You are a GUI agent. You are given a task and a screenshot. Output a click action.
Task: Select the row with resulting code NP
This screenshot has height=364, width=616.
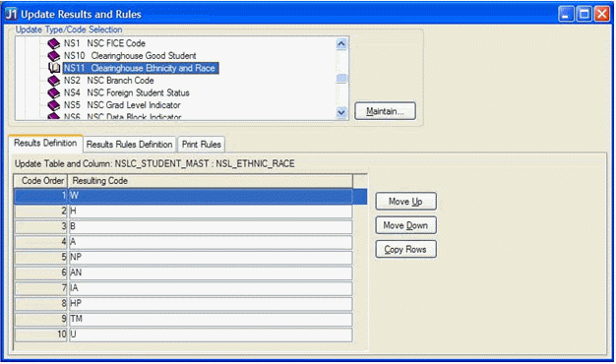click(183, 258)
